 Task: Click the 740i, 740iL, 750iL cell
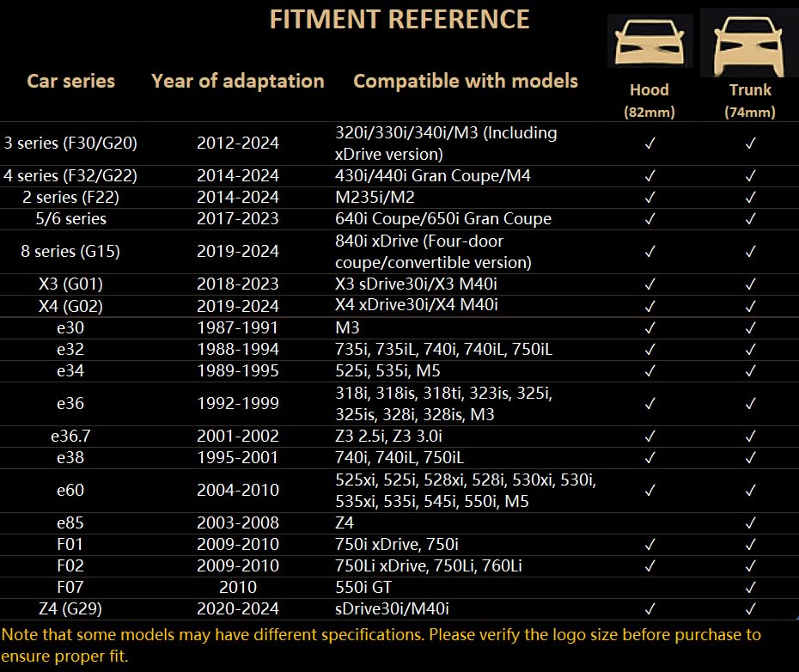coord(399,457)
